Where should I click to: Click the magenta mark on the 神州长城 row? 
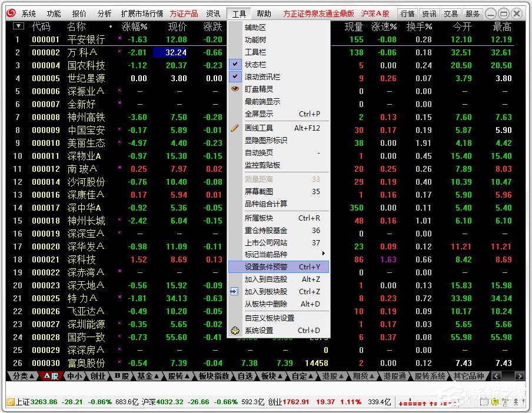tap(119, 219)
